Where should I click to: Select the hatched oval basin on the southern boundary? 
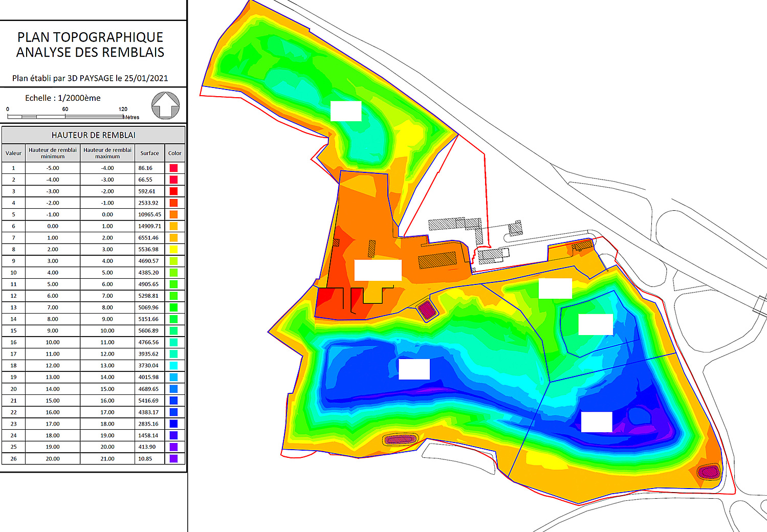pos(400,439)
